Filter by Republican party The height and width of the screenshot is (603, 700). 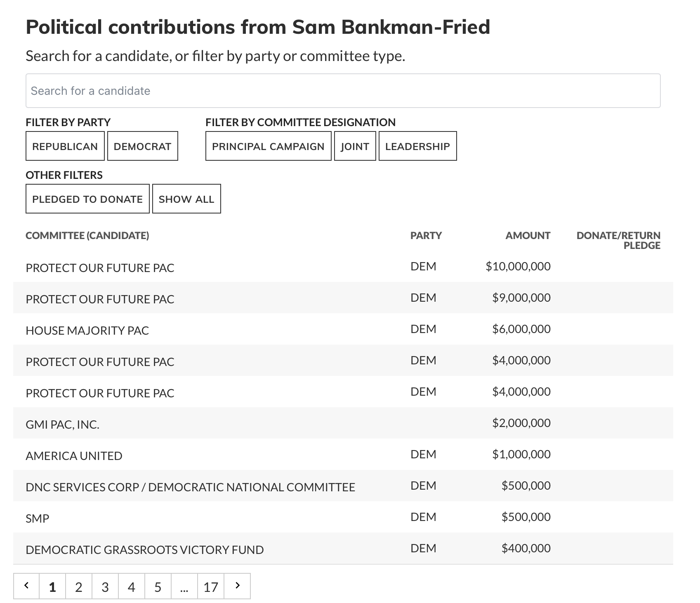point(65,146)
